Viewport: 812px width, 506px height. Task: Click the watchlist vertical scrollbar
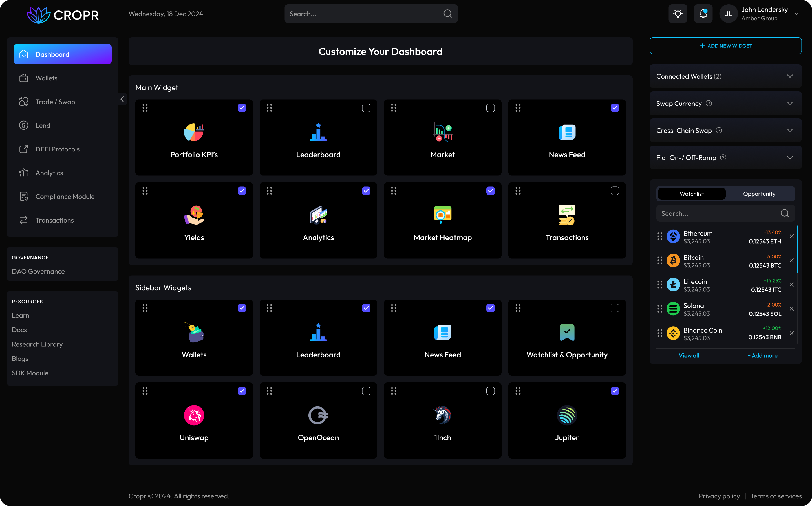tap(798, 249)
